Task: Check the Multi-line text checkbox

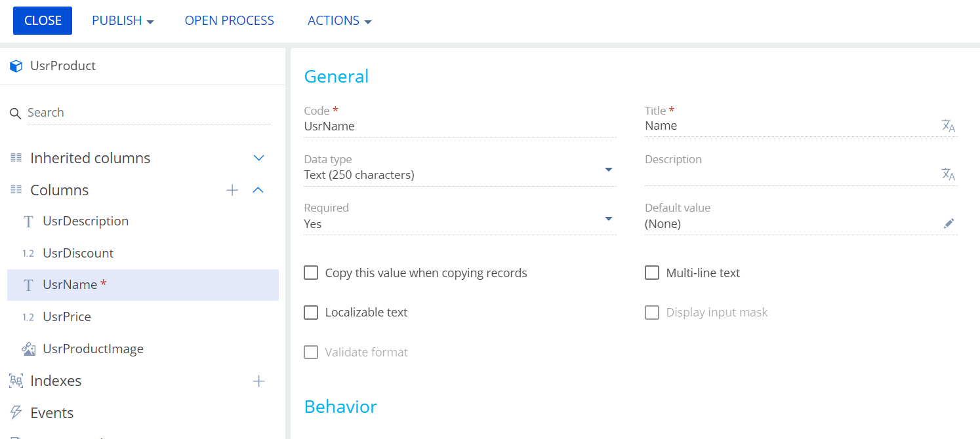Action: click(652, 273)
